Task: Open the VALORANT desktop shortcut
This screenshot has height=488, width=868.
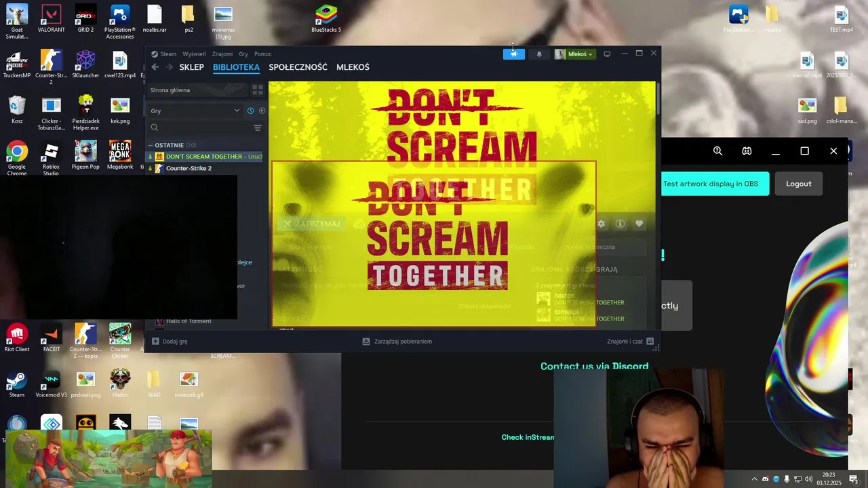Action: click(51, 18)
